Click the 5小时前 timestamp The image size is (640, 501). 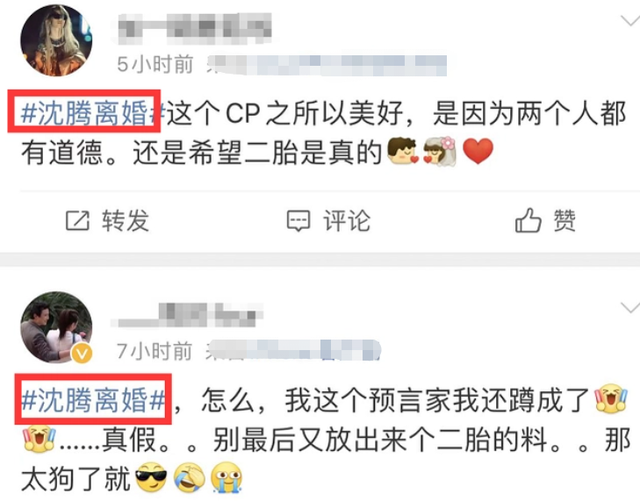[155, 65]
